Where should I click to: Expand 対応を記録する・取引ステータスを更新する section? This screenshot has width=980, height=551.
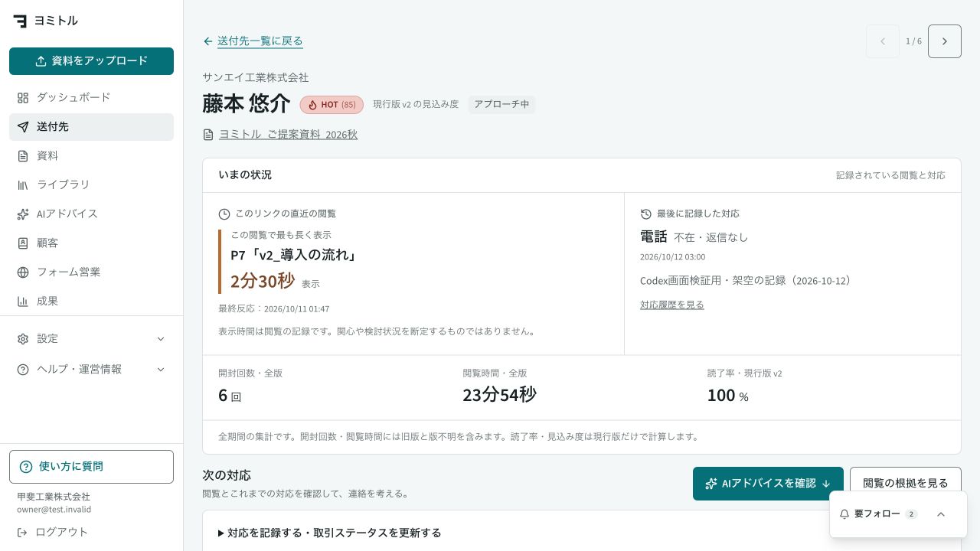click(x=330, y=533)
